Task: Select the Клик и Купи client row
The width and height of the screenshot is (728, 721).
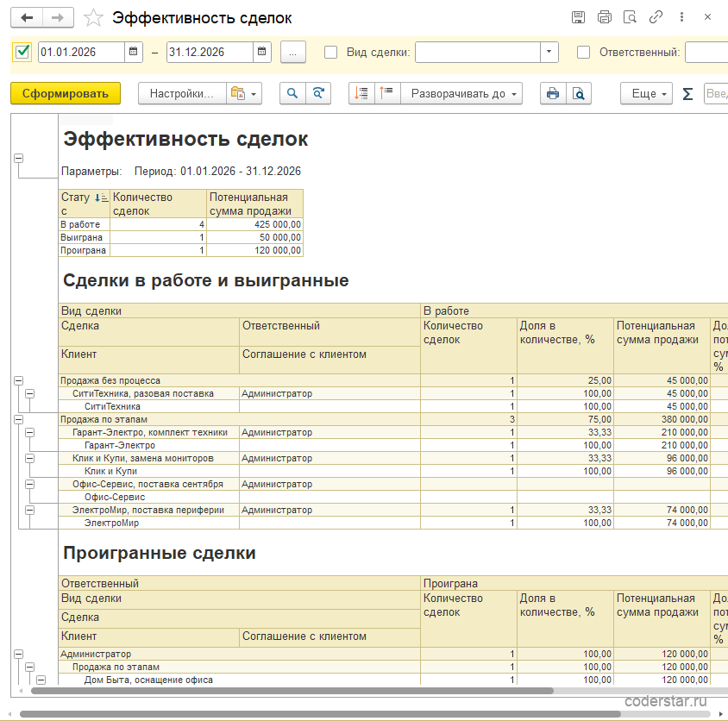Action: [x=149, y=471]
